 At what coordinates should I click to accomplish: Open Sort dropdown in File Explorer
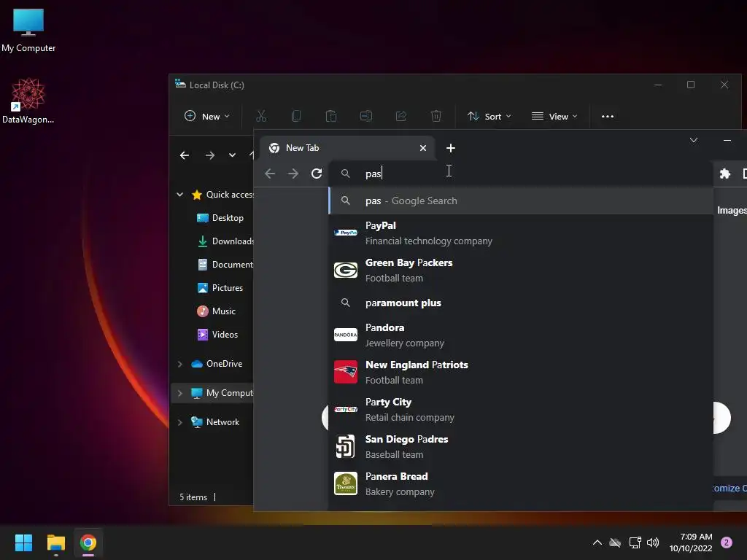click(x=489, y=116)
